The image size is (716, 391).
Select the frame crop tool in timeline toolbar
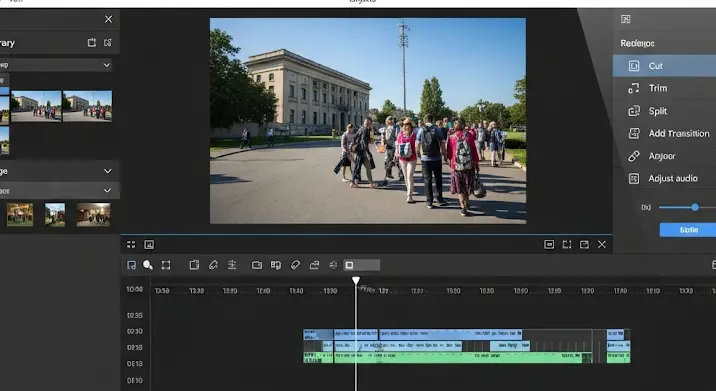[166, 265]
